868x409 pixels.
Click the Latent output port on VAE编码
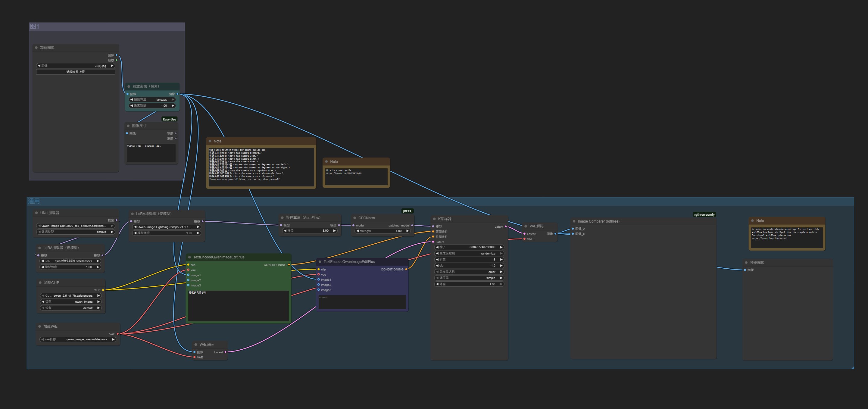[225, 352]
